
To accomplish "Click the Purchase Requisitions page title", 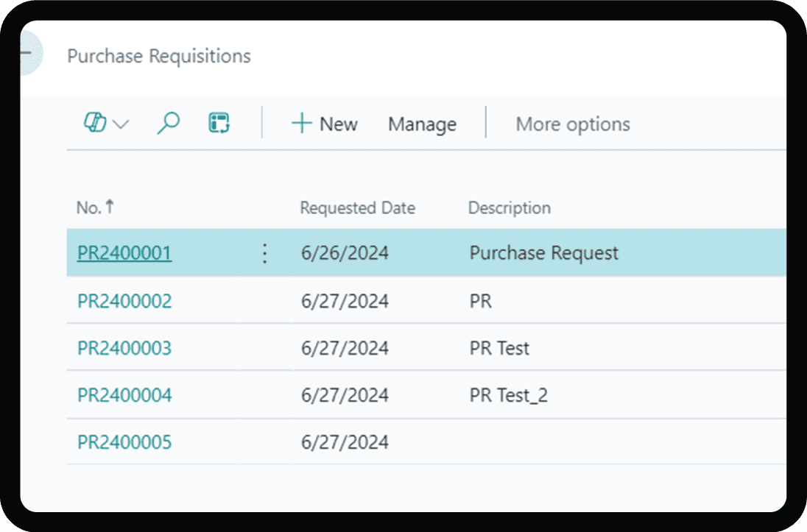I will [x=159, y=56].
